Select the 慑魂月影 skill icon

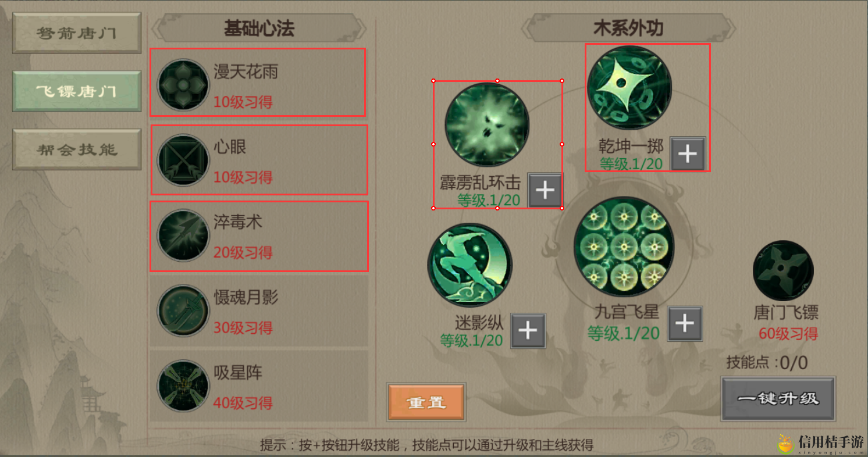(x=183, y=310)
